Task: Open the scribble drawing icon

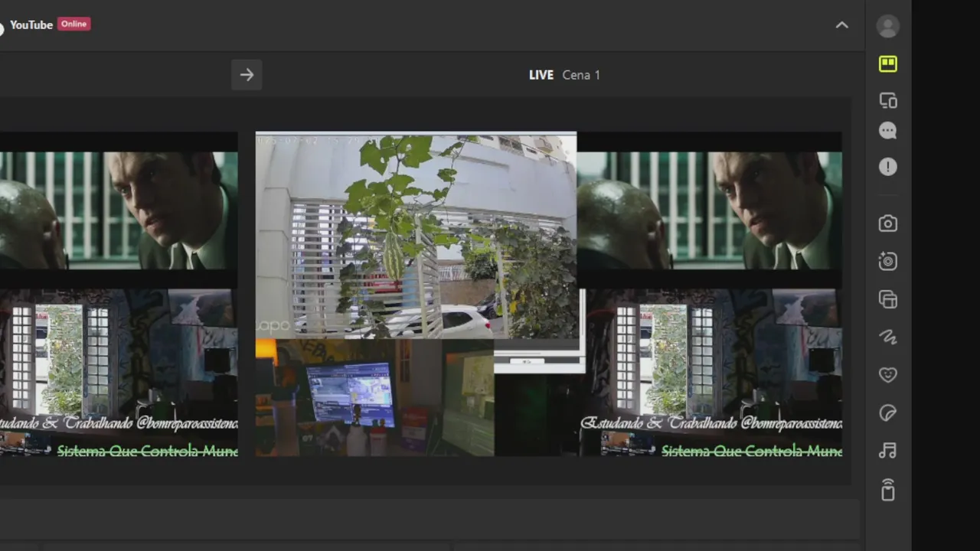Action: (887, 337)
